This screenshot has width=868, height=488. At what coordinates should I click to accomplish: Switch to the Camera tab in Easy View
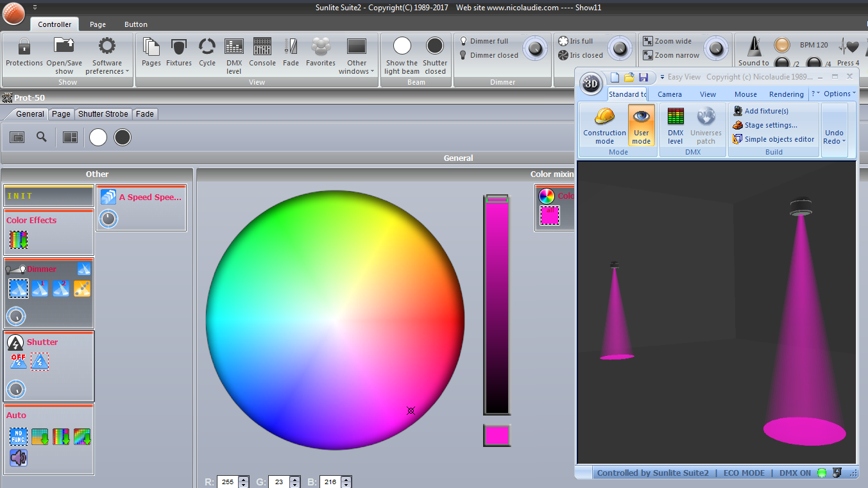(x=670, y=94)
